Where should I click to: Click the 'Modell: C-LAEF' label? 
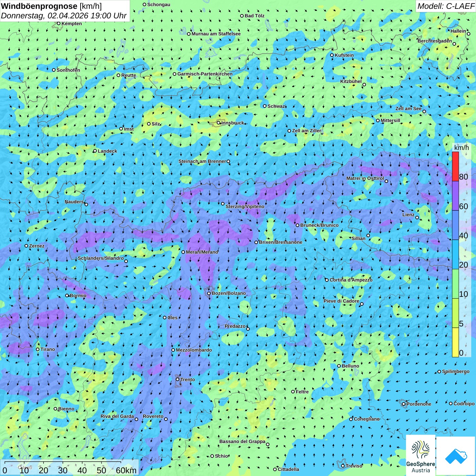(x=446, y=6)
